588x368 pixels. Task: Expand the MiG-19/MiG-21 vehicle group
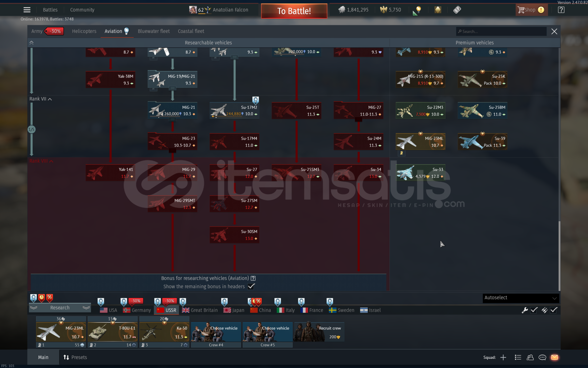click(x=173, y=88)
